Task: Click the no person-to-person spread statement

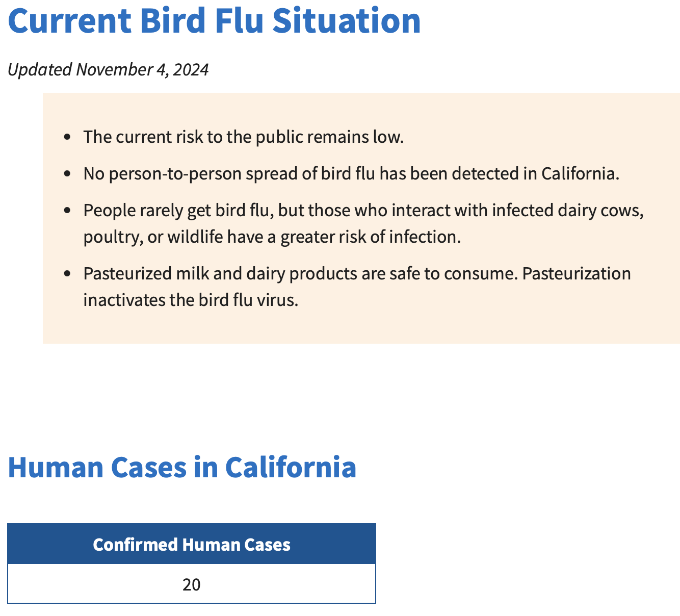Action: tap(351, 174)
